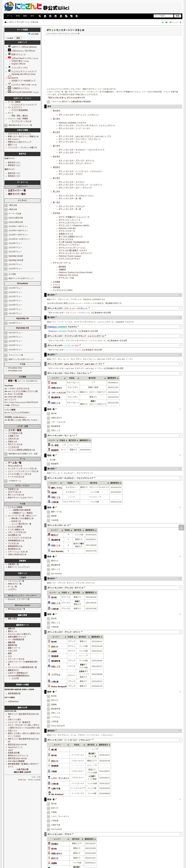
Task: Click the anchor icon right of the 第九世代 heading
Action: 180,295
